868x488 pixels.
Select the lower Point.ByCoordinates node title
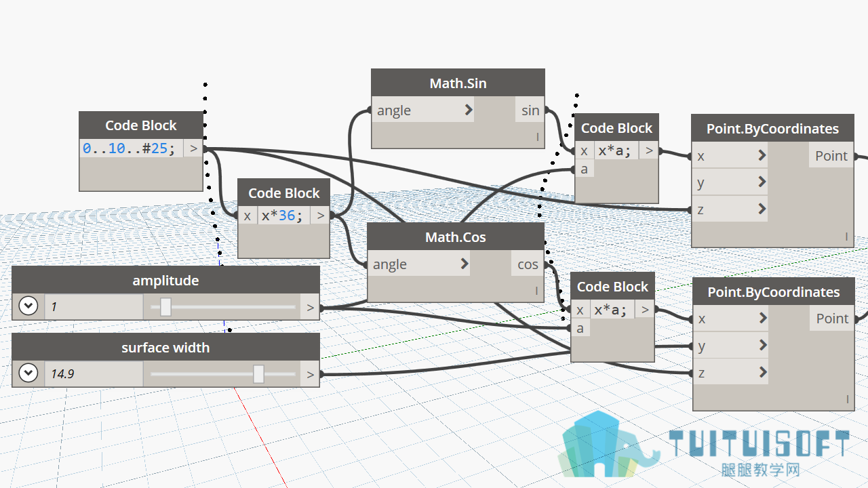pyautogui.click(x=774, y=291)
